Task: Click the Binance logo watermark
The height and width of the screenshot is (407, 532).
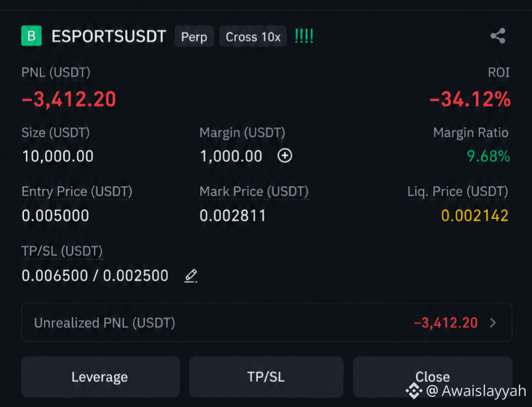Action: [x=414, y=391]
